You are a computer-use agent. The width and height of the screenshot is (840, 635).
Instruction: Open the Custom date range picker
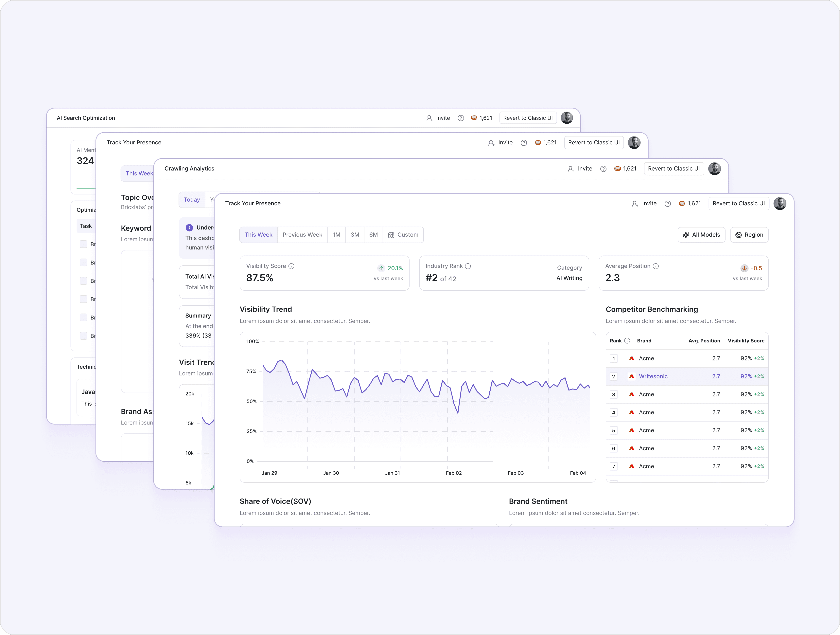tap(403, 235)
